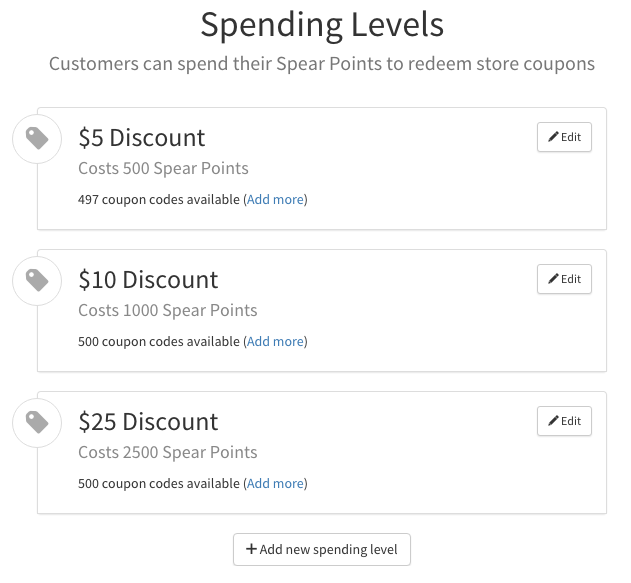Open Add more link under $25 Discount
Image resolution: width=631 pixels, height=583 pixels.
275,484
